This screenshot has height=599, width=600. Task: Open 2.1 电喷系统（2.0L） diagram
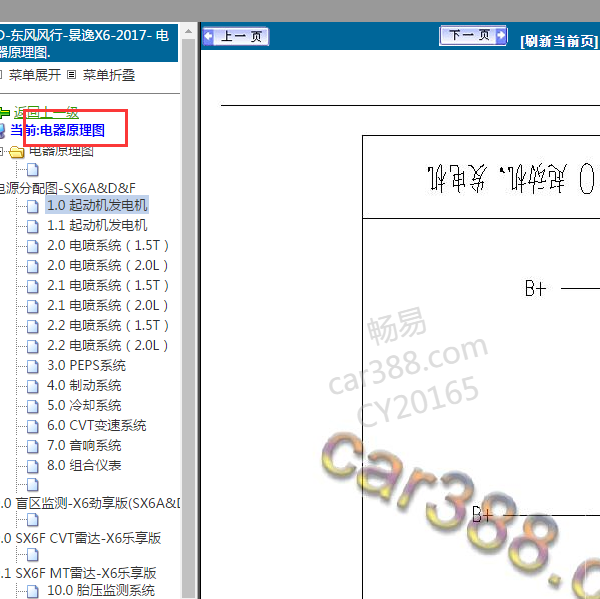tap(108, 305)
